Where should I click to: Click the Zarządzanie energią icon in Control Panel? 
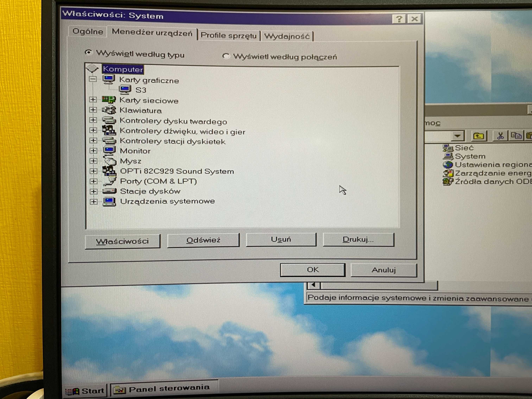coord(448,173)
